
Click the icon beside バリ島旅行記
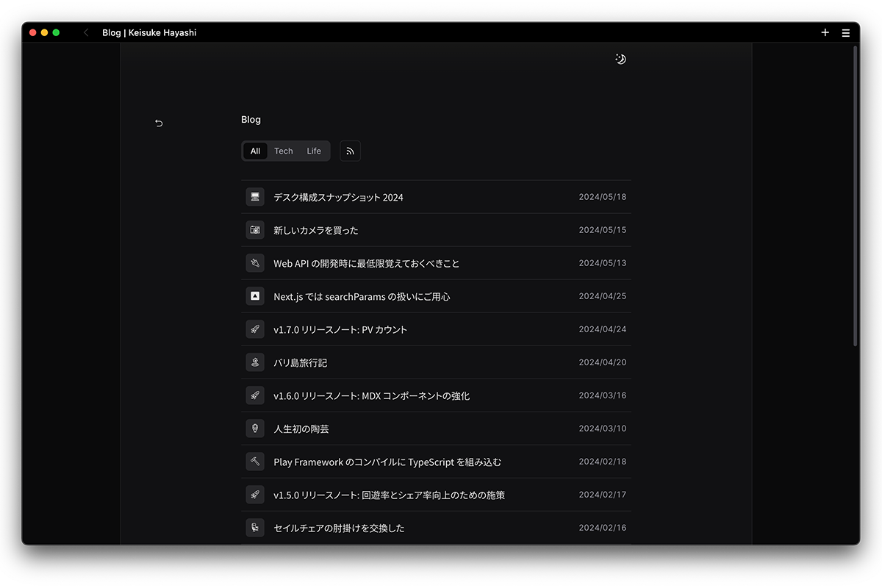(255, 362)
